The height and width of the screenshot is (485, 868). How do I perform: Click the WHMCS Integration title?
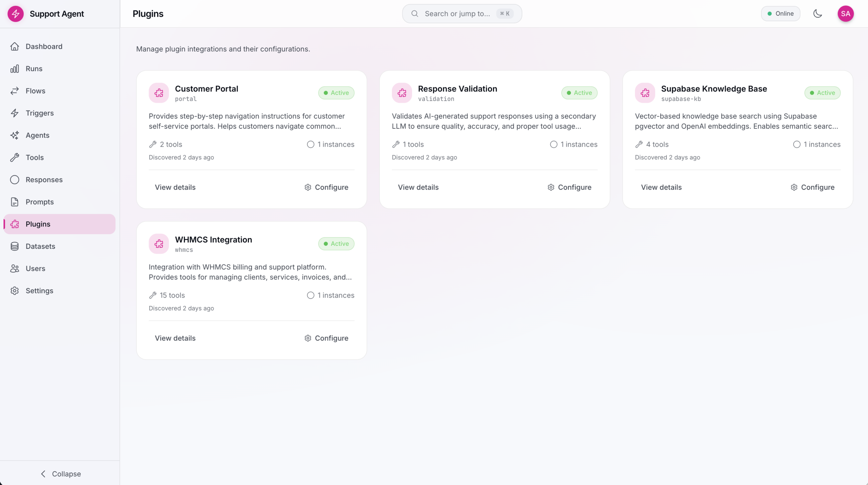point(214,240)
